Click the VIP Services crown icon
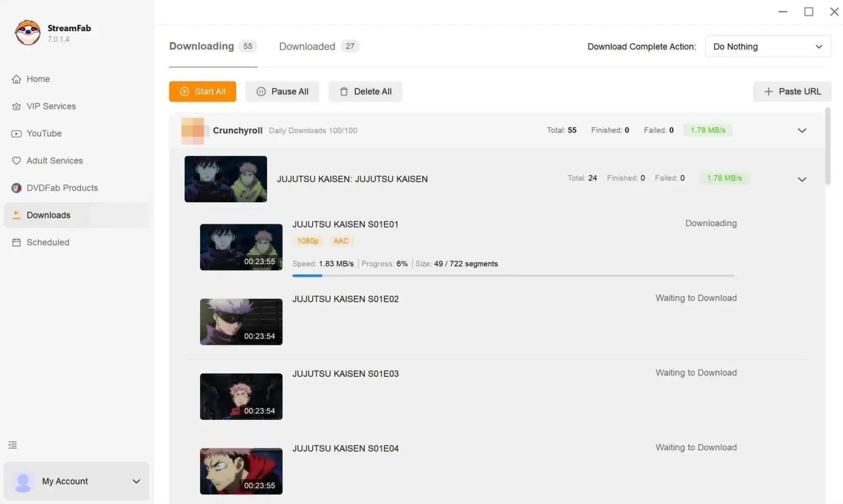 (x=16, y=106)
